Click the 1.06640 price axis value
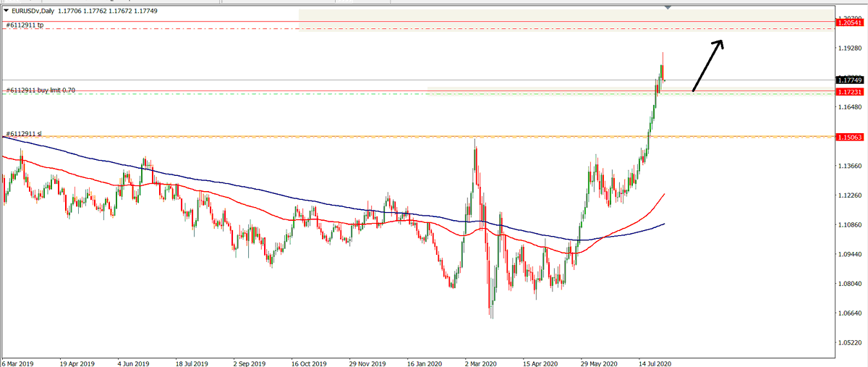 (x=848, y=313)
